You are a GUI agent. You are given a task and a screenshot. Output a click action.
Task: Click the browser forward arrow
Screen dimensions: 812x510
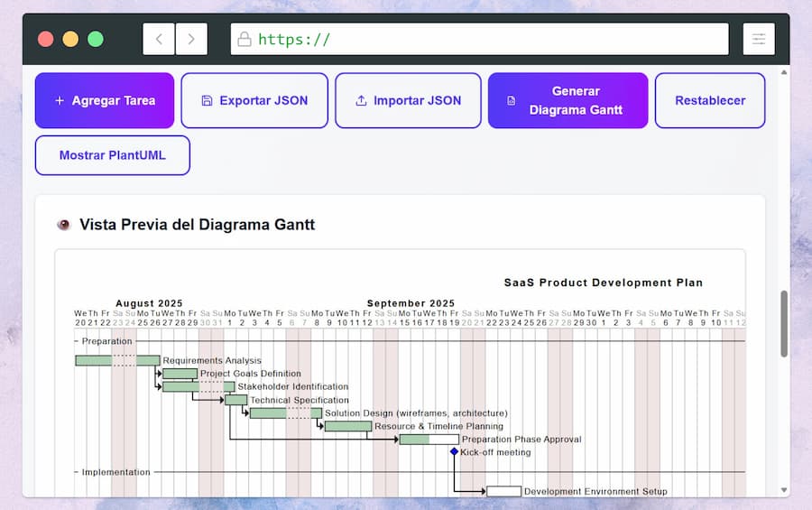click(x=191, y=39)
